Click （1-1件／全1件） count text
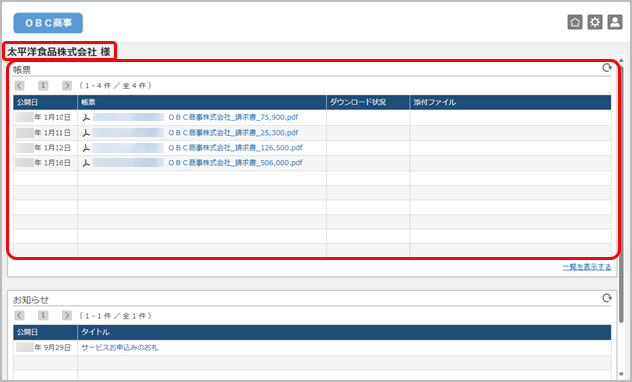This screenshot has width=632, height=382. pyautogui.click(x=115, y=316)
